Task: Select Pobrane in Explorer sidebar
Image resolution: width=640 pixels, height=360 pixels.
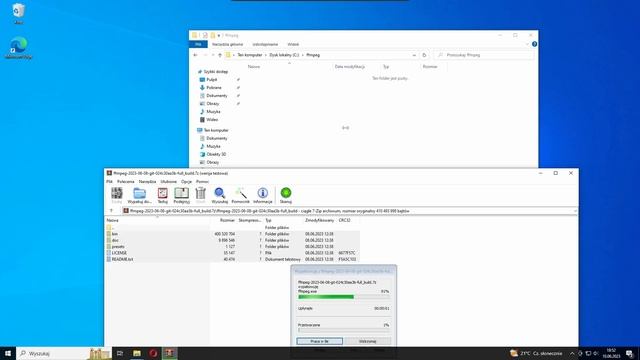Action: 213,88
